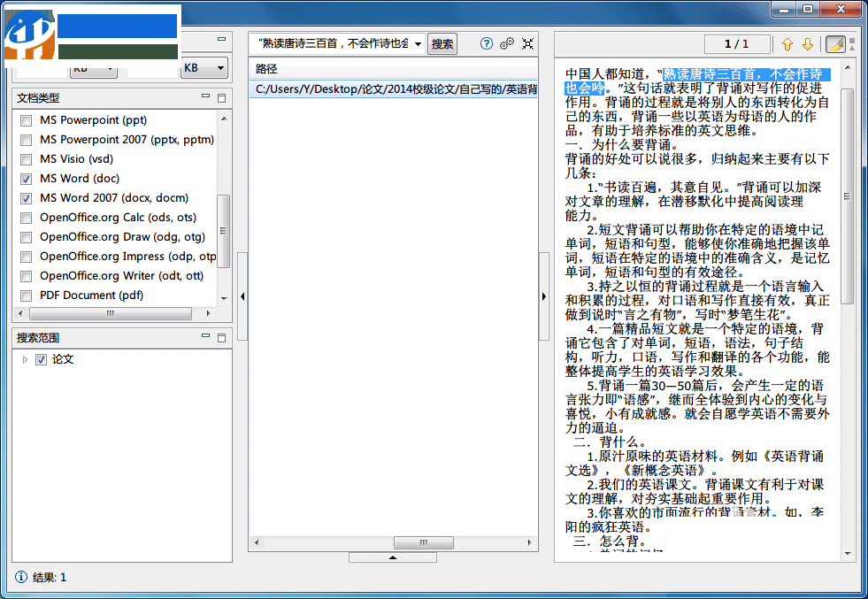Enable the MS Powerpoint (ppt) checkbox

pos(26,119)
